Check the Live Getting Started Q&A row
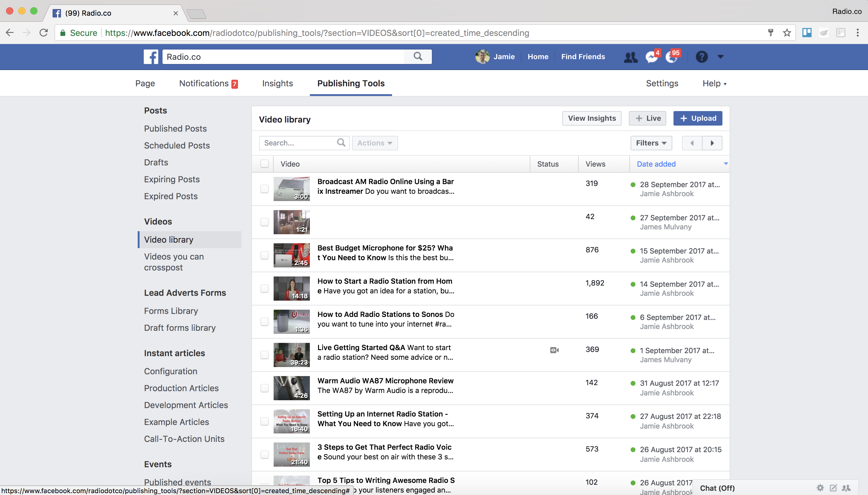Viewport: 868px width, 495px height. [x=264, y=355]
